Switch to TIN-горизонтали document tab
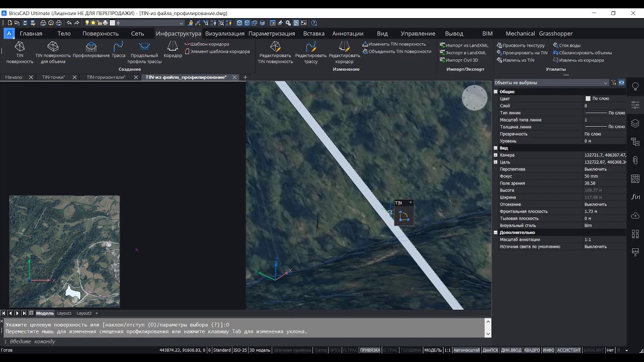The width and height of the screenshot is (644, 362). click(106, 77)
